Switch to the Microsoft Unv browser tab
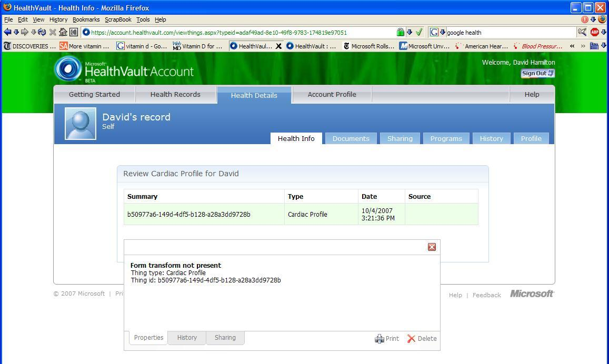The width and height of the screenshot is (609, 364). (x=425, y=46)
